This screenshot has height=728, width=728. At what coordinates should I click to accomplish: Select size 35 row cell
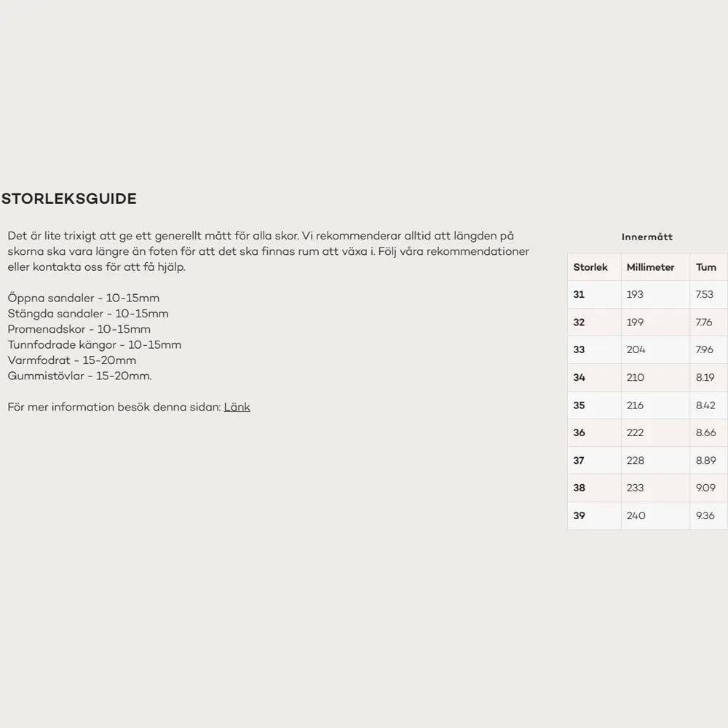coord(594,405)
